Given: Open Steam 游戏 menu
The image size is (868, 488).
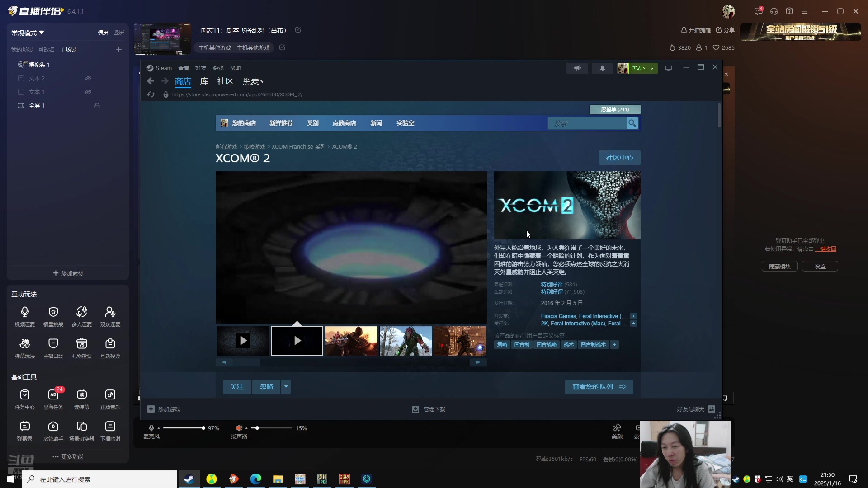Looking at the screenshot, I should tap(218, 68).
